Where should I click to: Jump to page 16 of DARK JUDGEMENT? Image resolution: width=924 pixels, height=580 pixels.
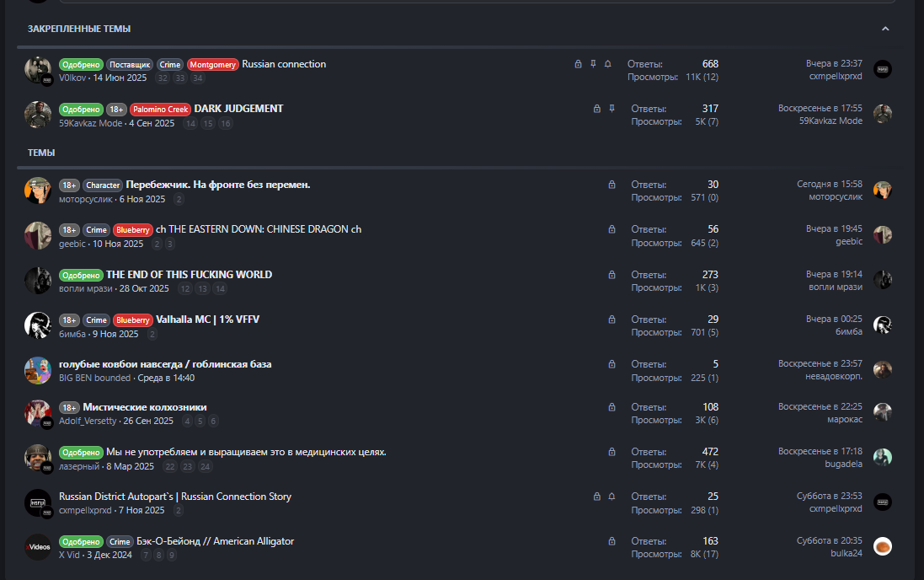(x=225, y=124)
